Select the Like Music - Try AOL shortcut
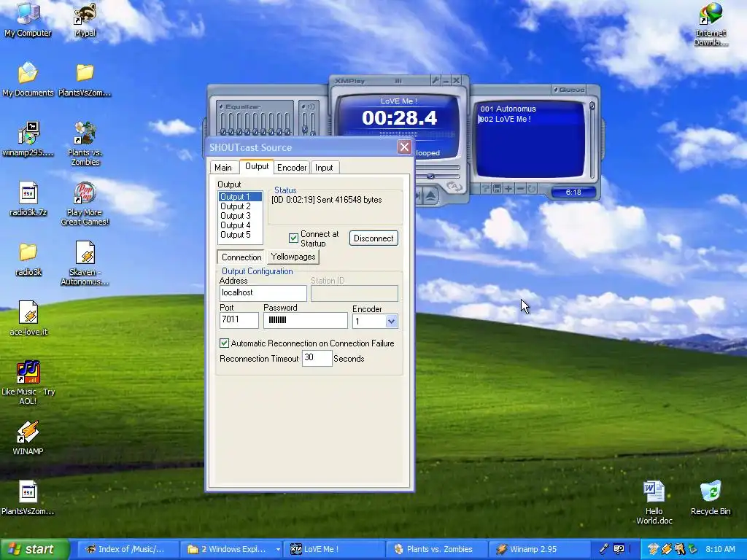 click(28, 383)
